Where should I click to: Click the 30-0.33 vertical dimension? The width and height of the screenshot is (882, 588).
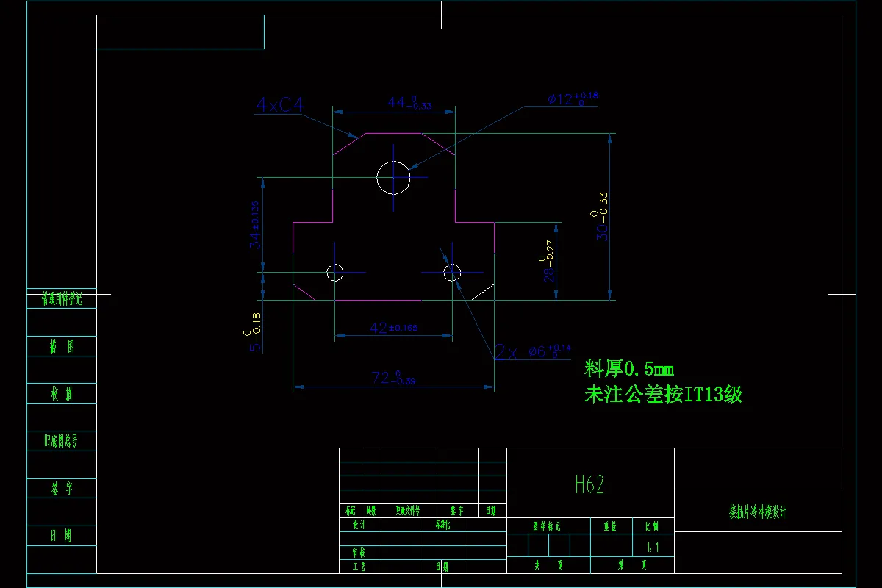tap(597, 217)
